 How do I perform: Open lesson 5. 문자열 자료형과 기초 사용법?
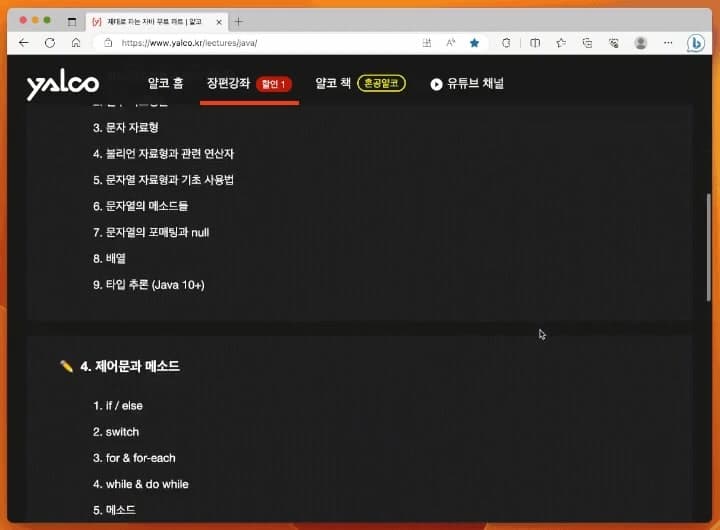click(163, 180)
